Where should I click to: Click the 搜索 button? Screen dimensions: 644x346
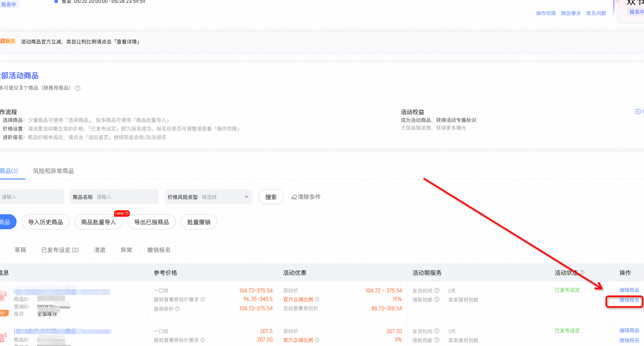pyautogui.click(x=271, y=197)
